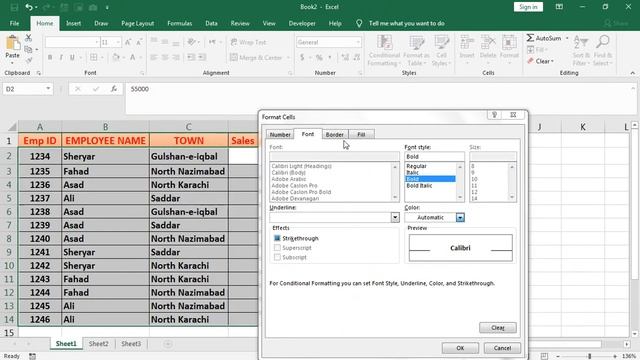640x360 pixels.
Task: Open the ribbon font size dropdown
Action: (118, 42)
